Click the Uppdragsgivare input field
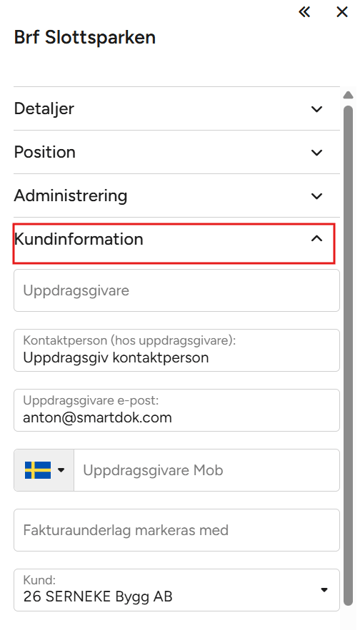 [x=177, y=290]
